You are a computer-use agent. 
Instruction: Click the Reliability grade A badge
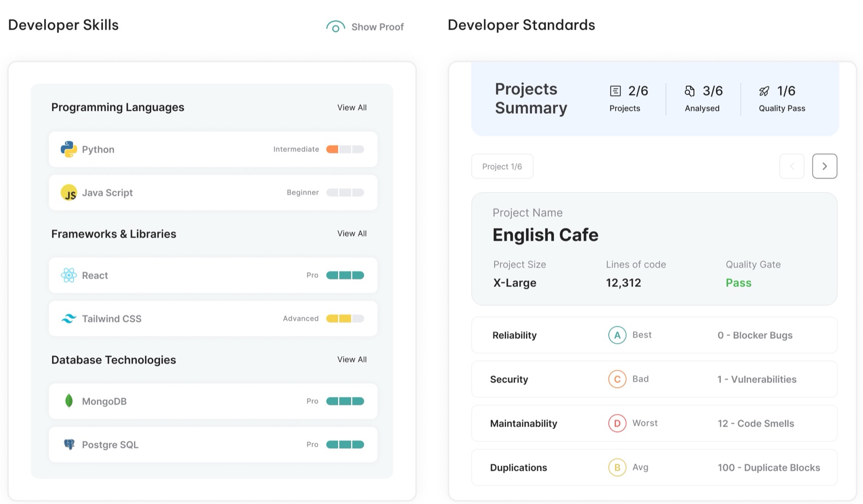click(x=617, y=335)
